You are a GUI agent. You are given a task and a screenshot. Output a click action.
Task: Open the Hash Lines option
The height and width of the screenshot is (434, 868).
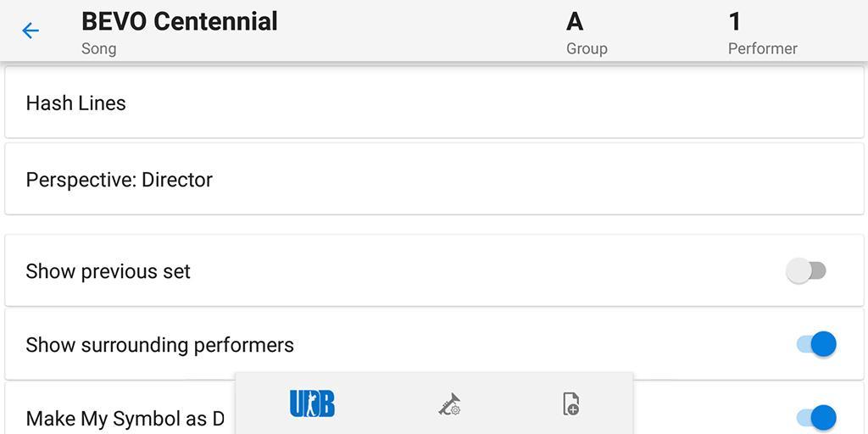434,103
